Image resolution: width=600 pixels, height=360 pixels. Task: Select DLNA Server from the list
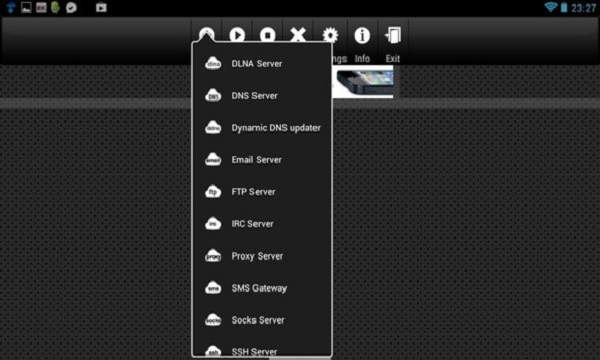[x=262, y=64]
